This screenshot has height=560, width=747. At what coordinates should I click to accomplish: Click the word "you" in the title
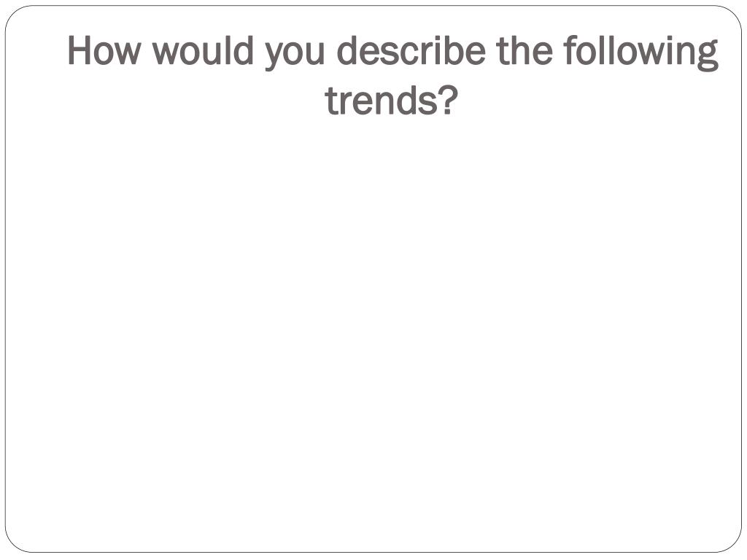295,55
